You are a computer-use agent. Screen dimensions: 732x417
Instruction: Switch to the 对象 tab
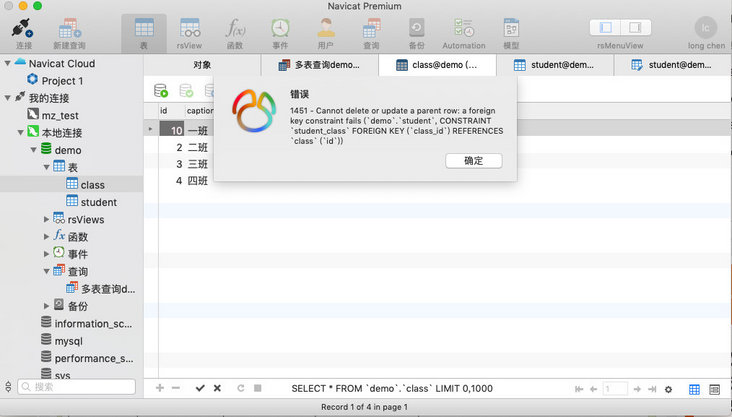pos(202,65)
